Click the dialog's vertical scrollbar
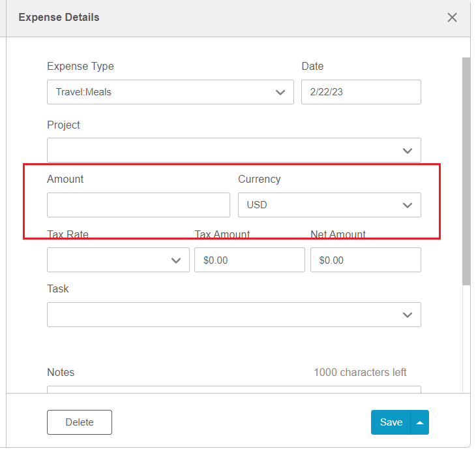476x453 pixels. point(466,171)
